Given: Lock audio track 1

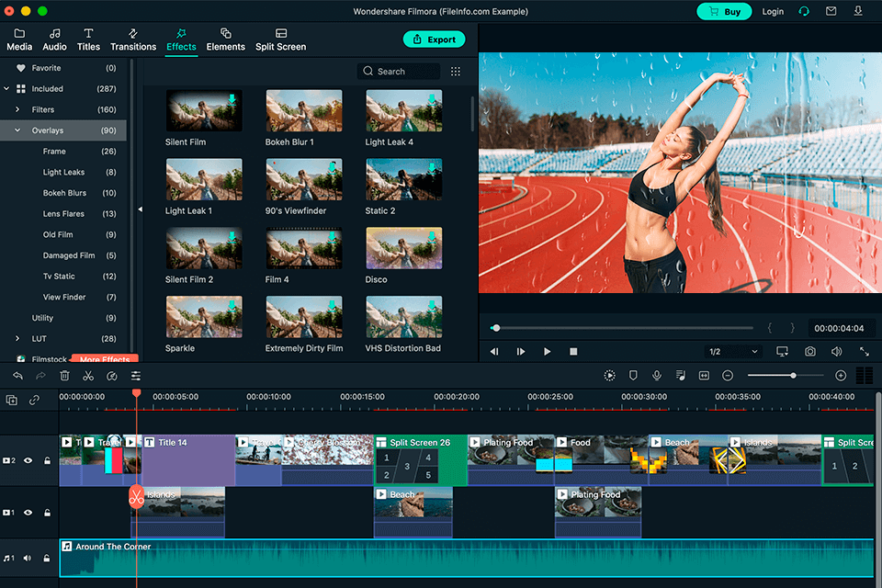Looking at the screenshot, I should pyautogui.click(x=47, y=559).
